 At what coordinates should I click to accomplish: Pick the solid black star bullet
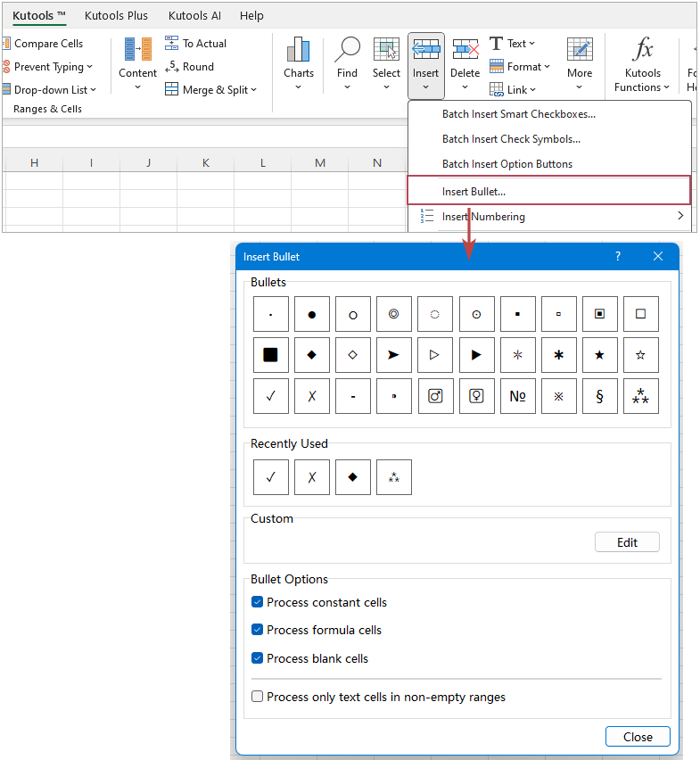pos(600,355)
